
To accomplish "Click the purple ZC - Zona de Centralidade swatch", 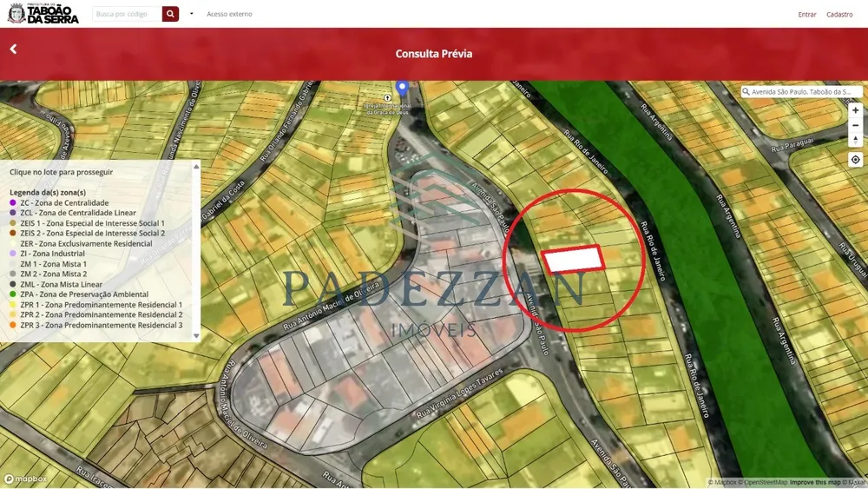I will (13, 203).
